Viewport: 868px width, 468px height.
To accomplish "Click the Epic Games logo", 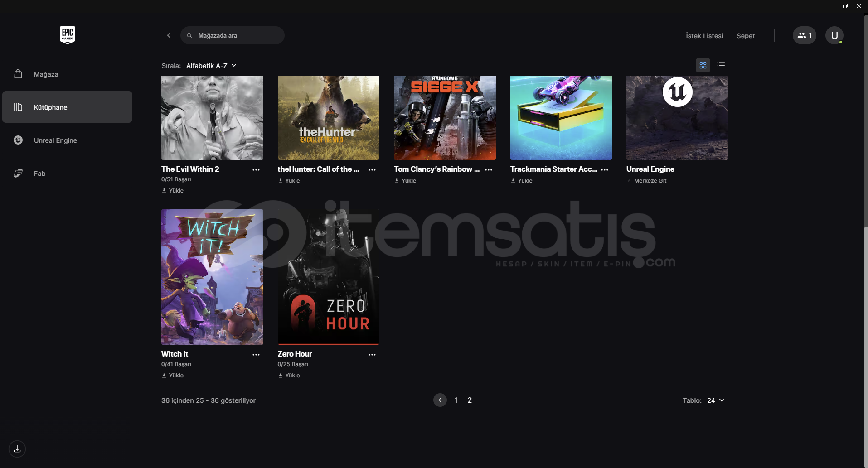I will (x=68, y=35).
